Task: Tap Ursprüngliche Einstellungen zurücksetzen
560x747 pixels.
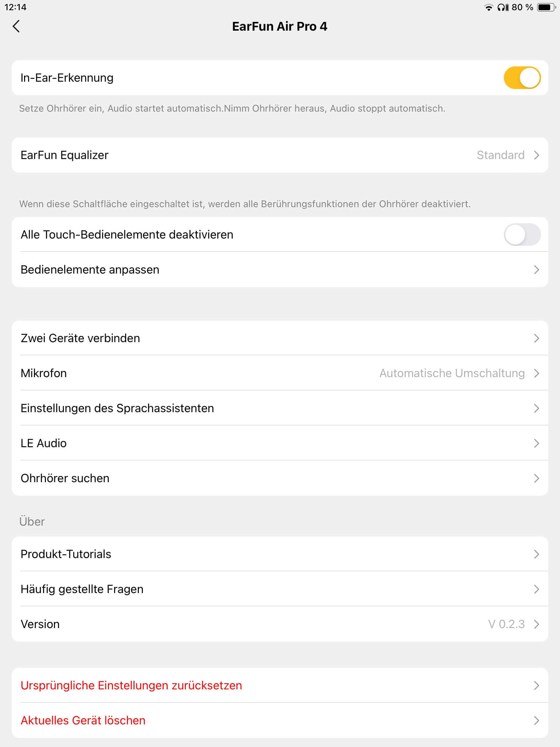Action: pos(131,685)
